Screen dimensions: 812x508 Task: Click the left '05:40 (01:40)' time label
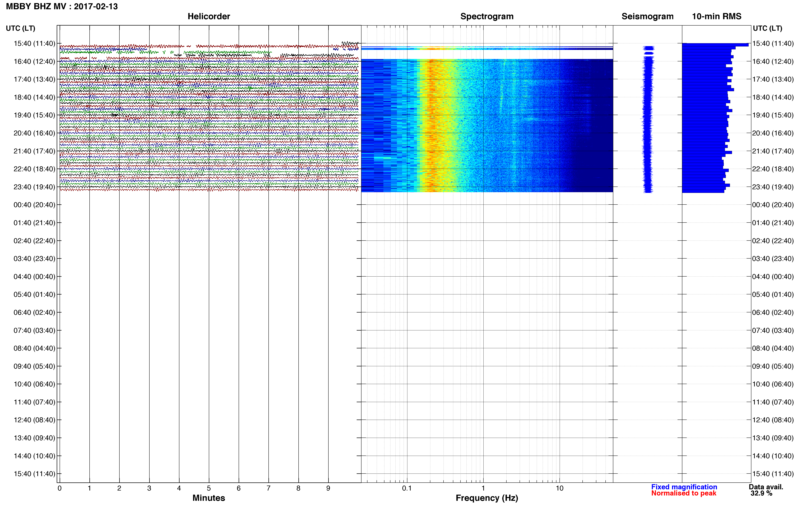[x=34, y=295]
